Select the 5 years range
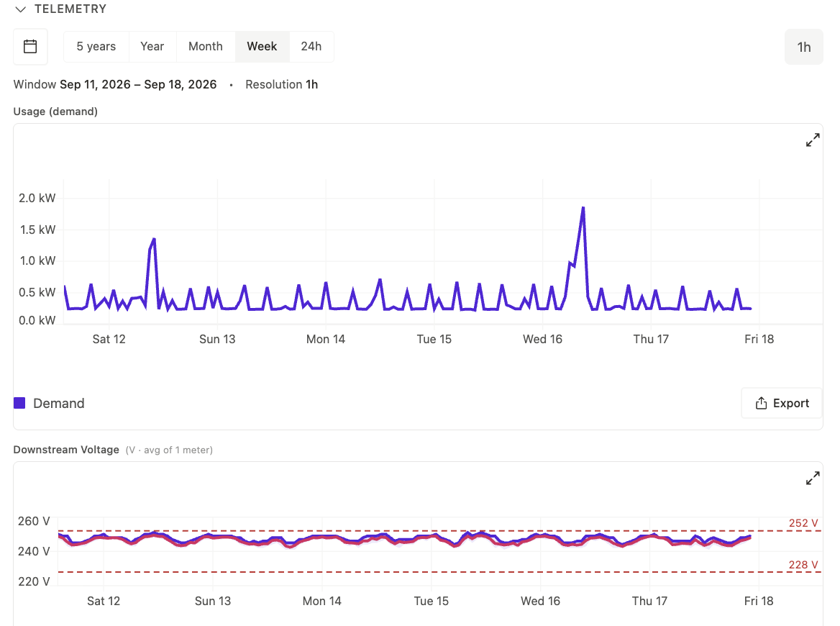Viewport: 840px width, 626px height. point(96,47)
